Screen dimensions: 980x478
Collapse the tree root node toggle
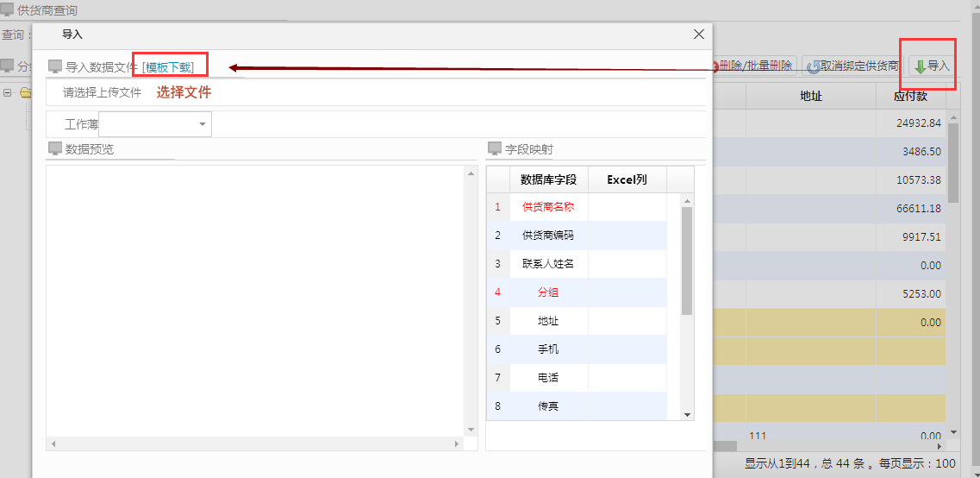[x=7, y=92]
